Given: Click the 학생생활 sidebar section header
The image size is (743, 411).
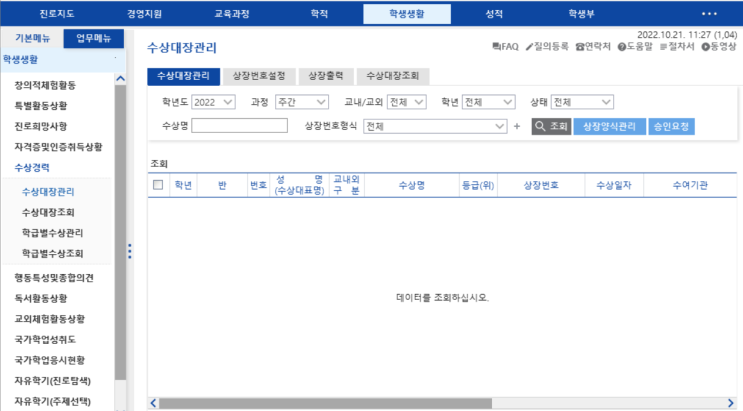Looking at the screenshot, I should click(63, 60).
